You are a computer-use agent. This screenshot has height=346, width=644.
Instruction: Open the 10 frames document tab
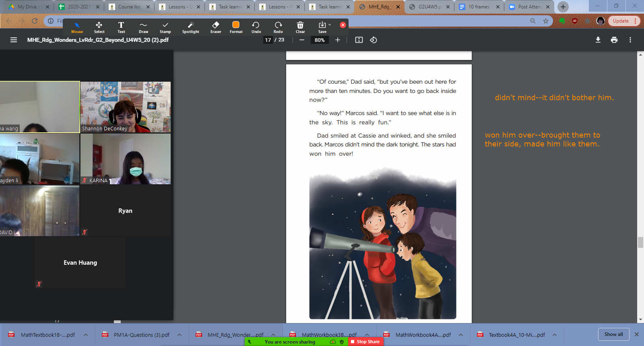479,7
